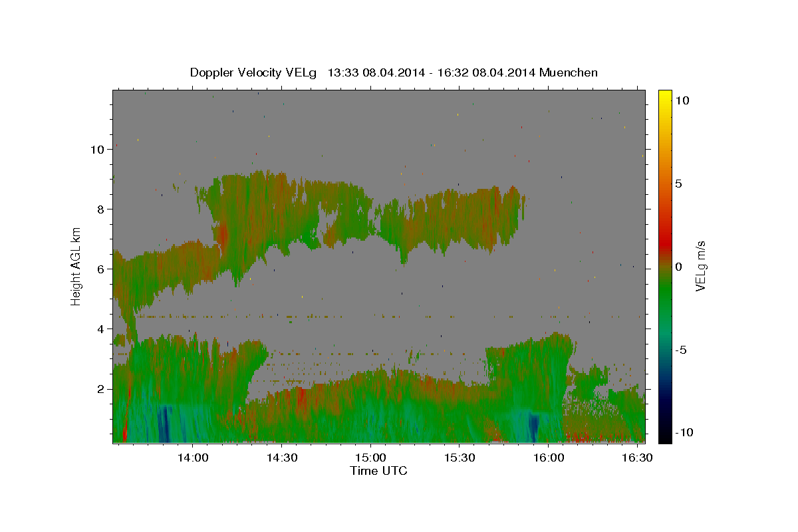This screenshot has width=798, height=532.
Task: Click the '16:30' time axis label
Action: pos(636,458)
